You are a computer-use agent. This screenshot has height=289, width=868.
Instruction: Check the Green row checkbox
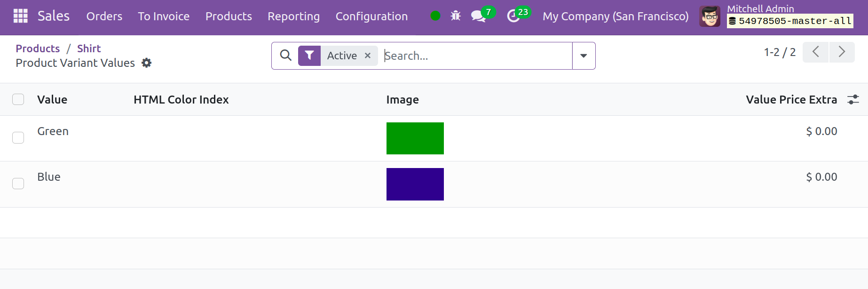[18, 137]
